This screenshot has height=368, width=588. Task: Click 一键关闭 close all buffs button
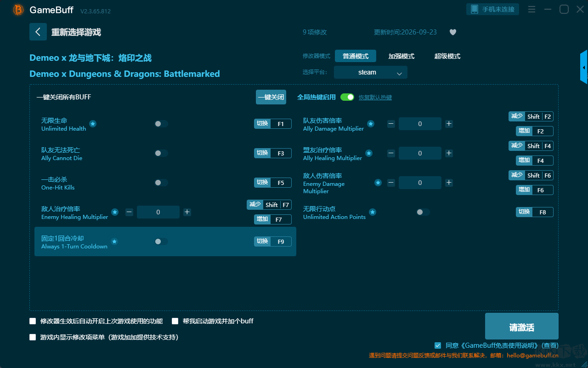pos(271,97)
